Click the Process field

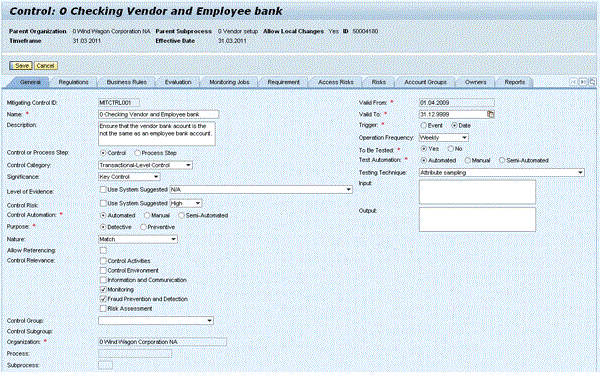pyautogui.click(x=135, y=354)
